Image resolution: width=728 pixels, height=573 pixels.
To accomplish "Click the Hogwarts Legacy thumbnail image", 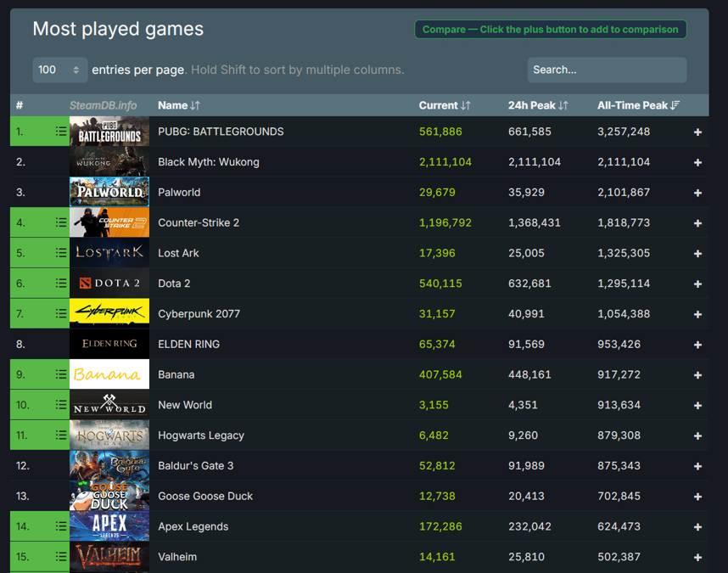I will 109,435.
